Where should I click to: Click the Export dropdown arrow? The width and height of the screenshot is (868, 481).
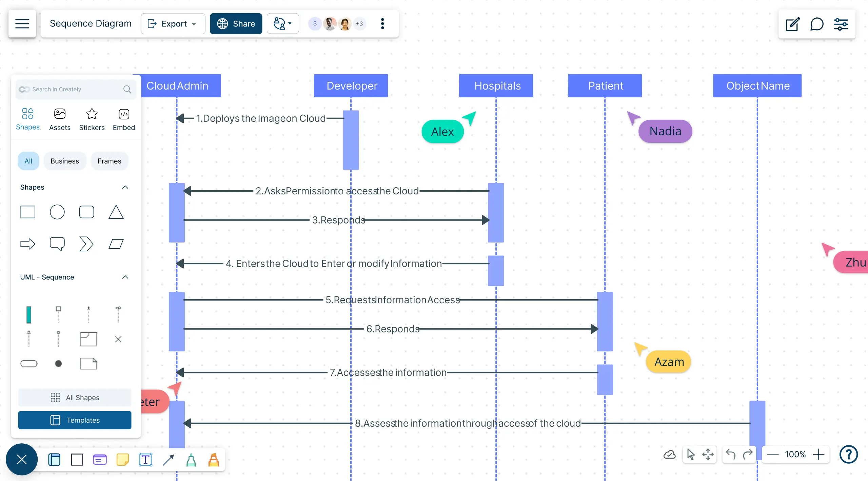194,24
